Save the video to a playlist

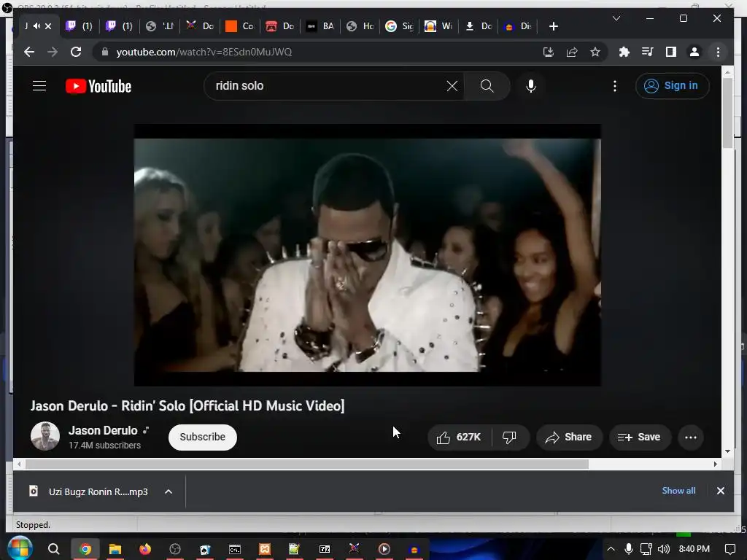pyautogui.click(x=639, y=437)
